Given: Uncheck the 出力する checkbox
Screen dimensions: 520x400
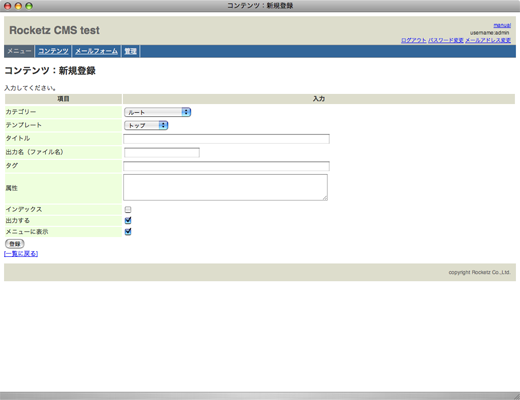Looking at the screenshot, I should pyautogui.click(x=128, y=220).
